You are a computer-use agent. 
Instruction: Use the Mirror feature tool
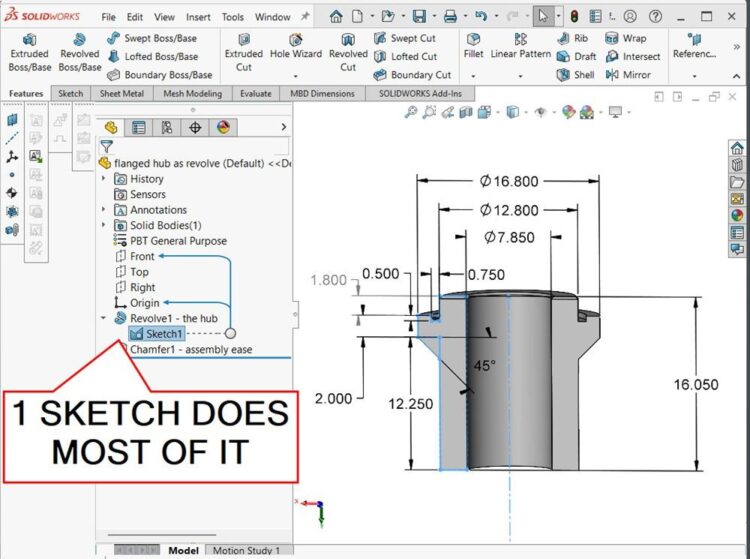pos(628,75)
